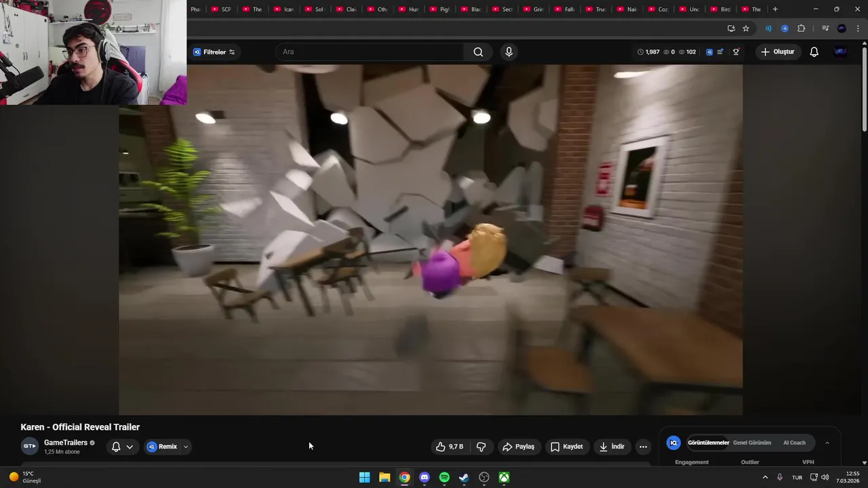Click the Chrome profile avatar in toolbar
868x488 pixels.
point(842,28)
